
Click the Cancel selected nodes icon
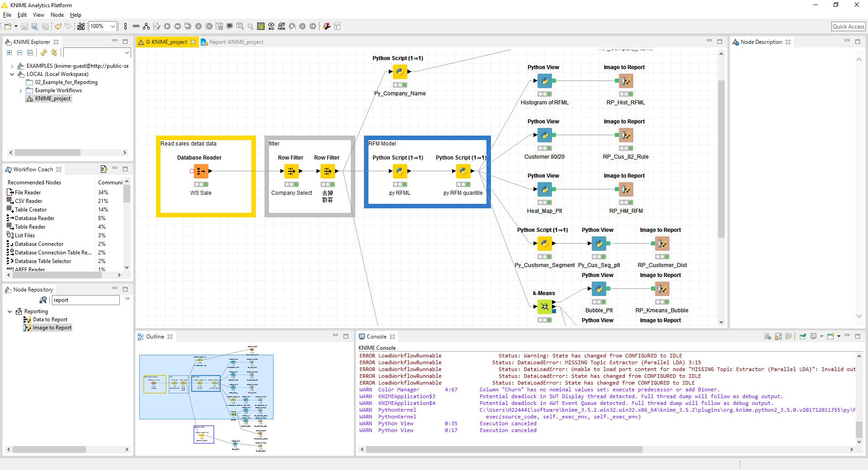[198, 26]
